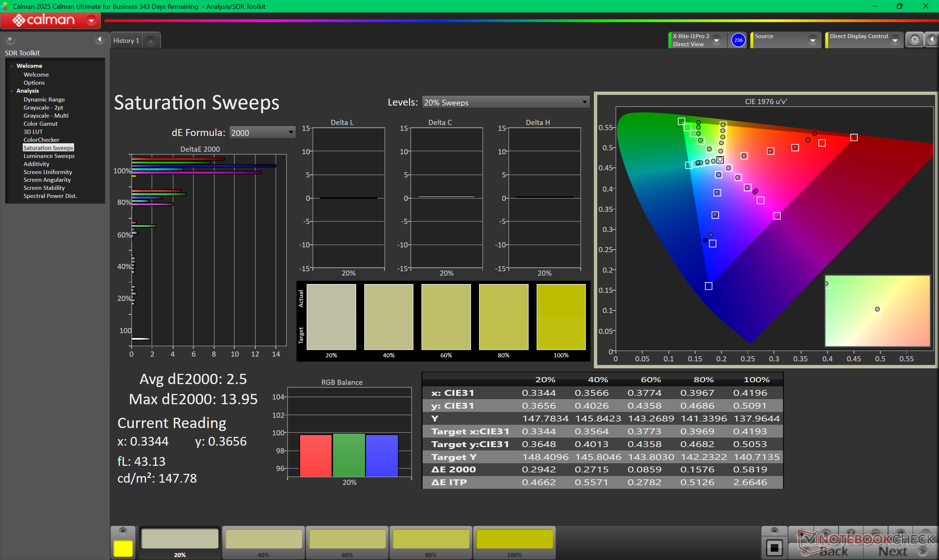Click the stop measurement square button
This screenshot has width=939, height=560.
(x=774, y=548)
